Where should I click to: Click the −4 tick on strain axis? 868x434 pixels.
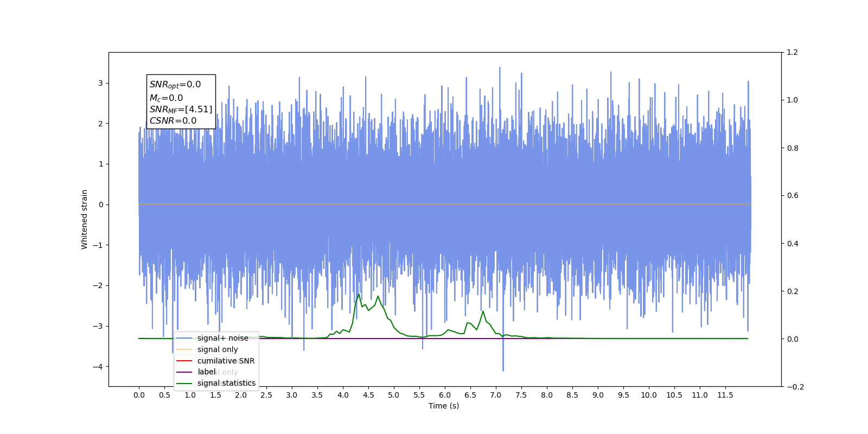pyautogui.click(x=98, y=367)
